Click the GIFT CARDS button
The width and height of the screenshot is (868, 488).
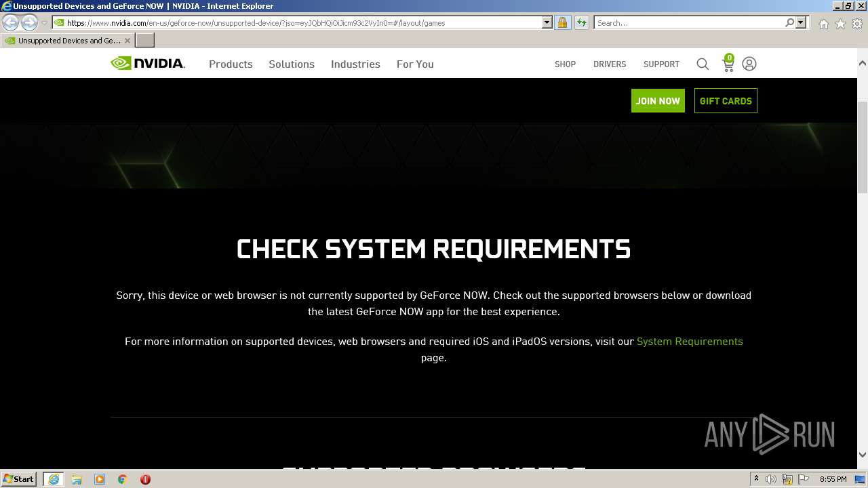pos(726,100)
